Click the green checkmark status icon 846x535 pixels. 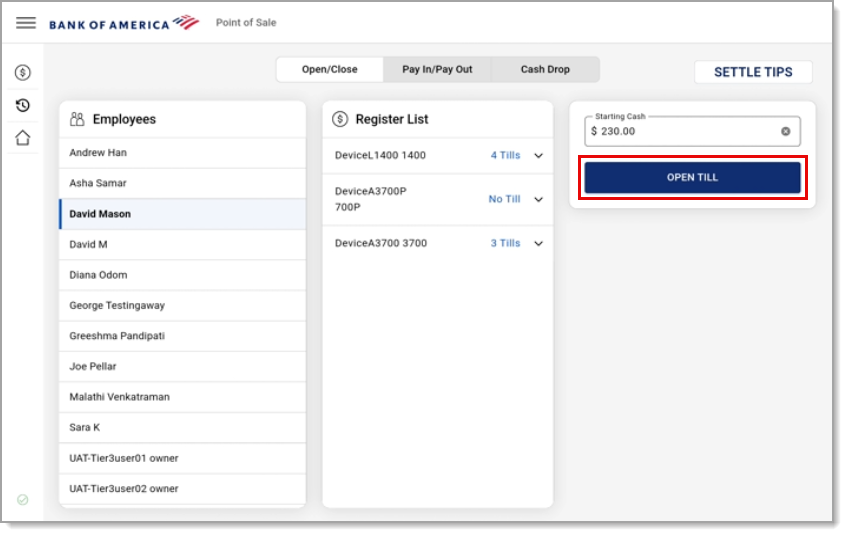click(x=22, y=500)
